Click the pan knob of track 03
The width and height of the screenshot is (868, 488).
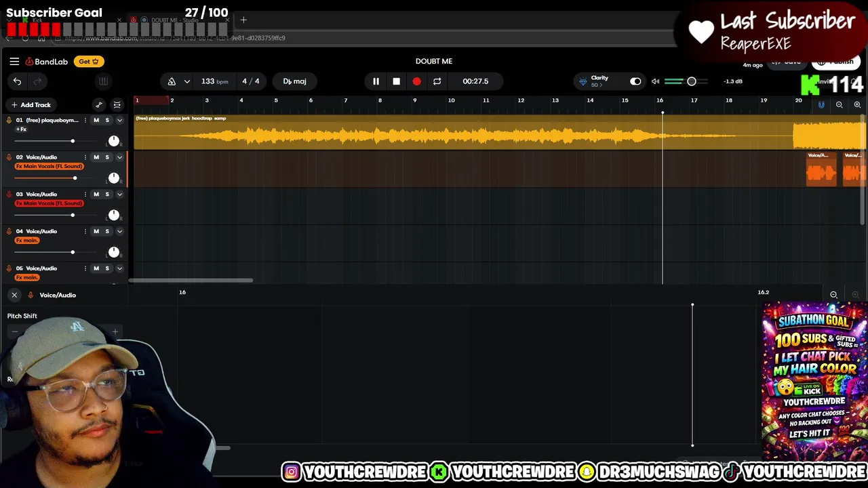click(113, 215)
